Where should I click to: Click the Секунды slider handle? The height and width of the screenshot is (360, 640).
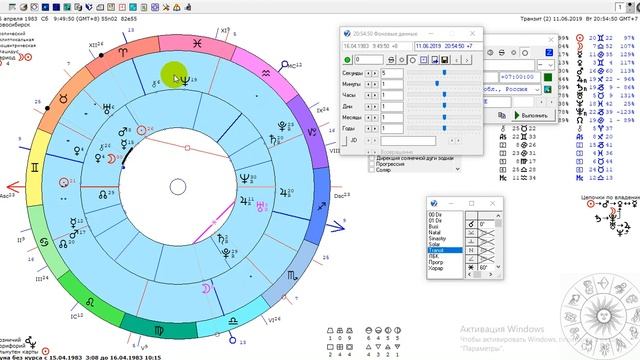tap(444, 73)
